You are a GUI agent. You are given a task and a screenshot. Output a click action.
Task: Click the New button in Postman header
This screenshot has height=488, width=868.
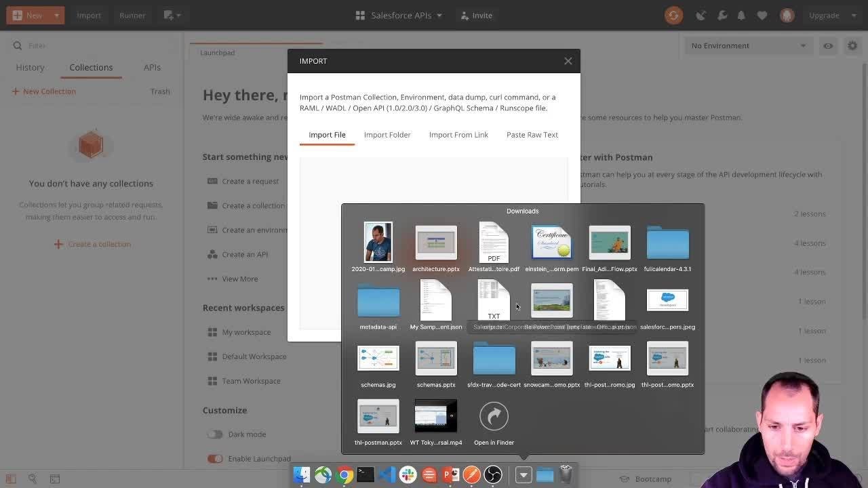tap(27, 15)
